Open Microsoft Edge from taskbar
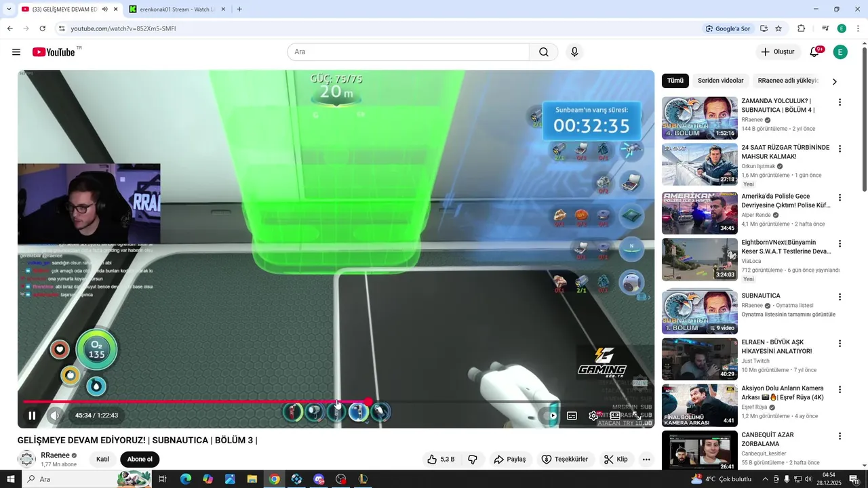The width and height of the screenshot is (868, 488). (x=186, y=479)
